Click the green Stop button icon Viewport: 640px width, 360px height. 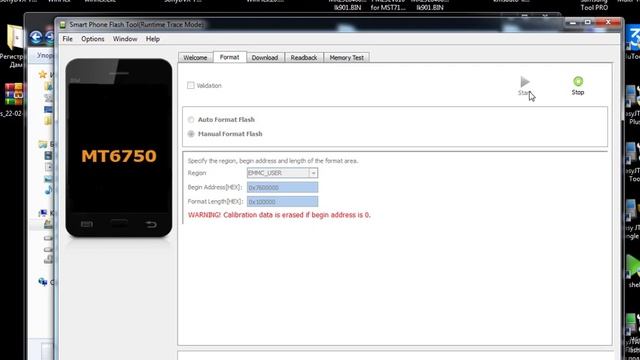(x=578, y=81)
